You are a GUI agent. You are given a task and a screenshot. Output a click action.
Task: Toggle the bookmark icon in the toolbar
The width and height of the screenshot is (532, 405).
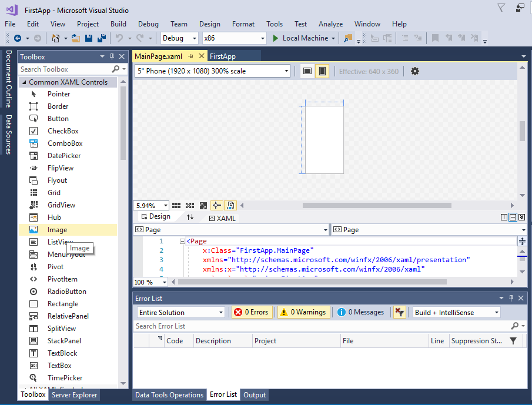(435, 38)
